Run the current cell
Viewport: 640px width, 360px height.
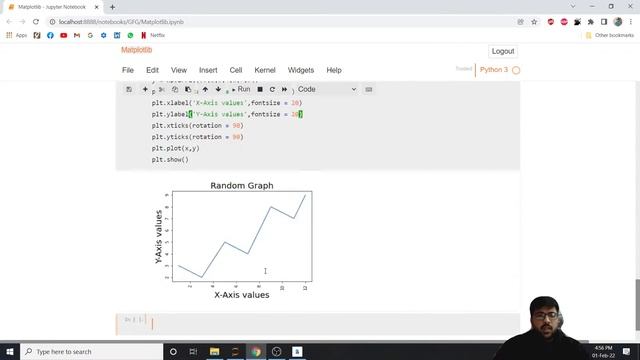241,89
